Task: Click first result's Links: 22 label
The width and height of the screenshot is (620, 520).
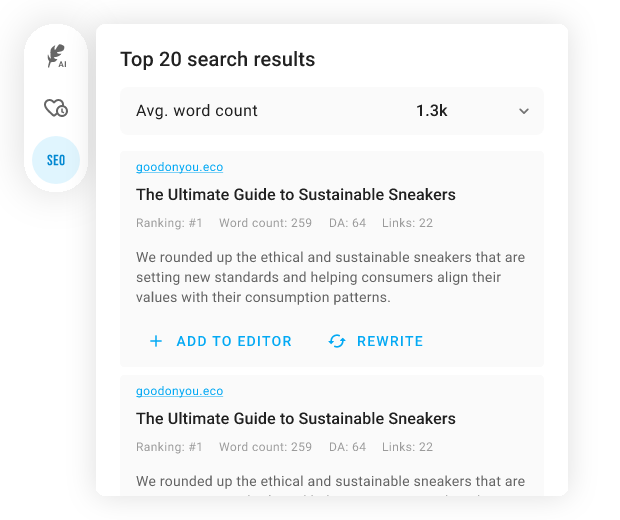Action: (x=406, y=223)
